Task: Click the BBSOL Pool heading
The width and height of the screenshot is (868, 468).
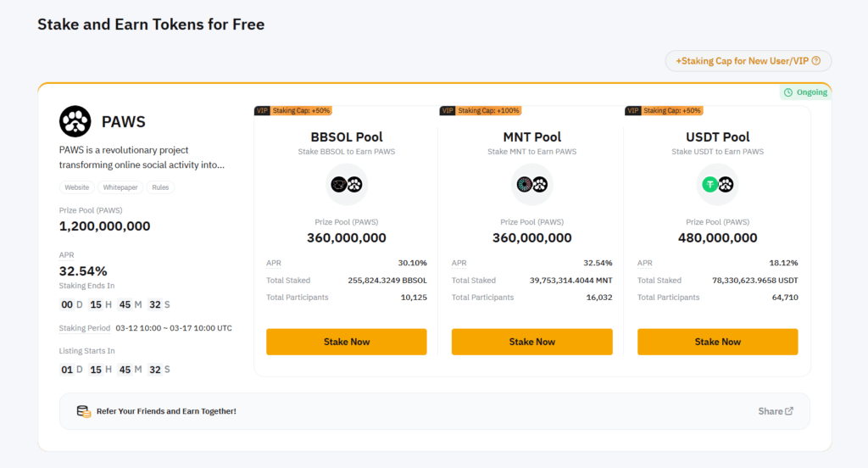Action: [x=347, y=136]
